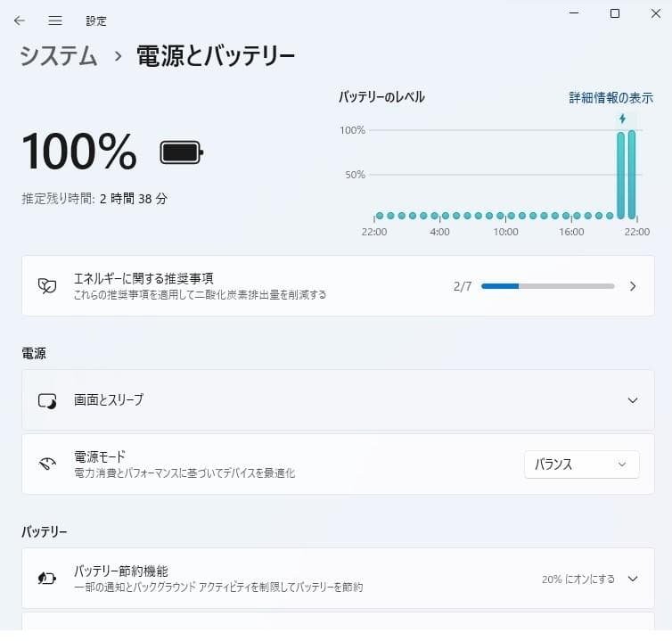Click 推定残り時間 2 時間 38 分 text
Screen dimensions: 672x641
coord(94,199)
